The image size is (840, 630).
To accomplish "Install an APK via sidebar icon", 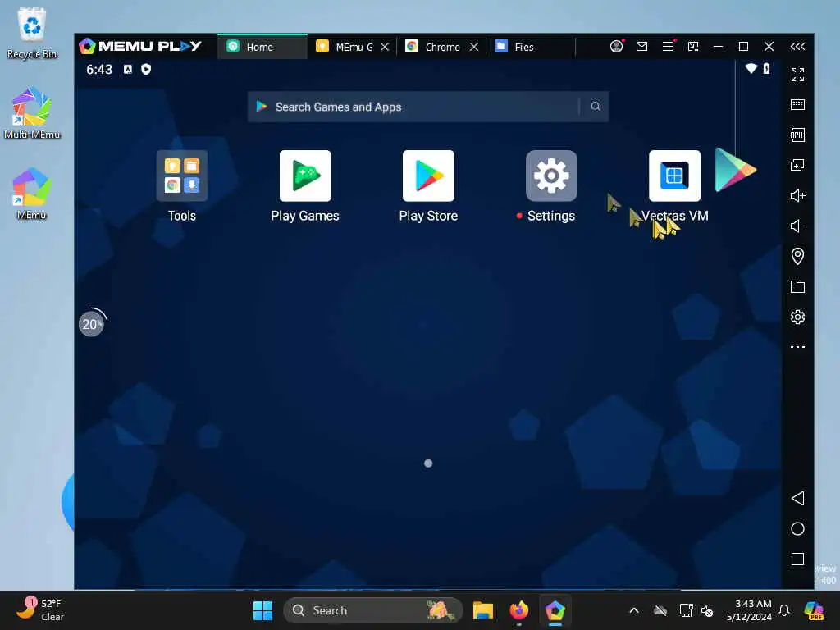I will tap(797, 135).
